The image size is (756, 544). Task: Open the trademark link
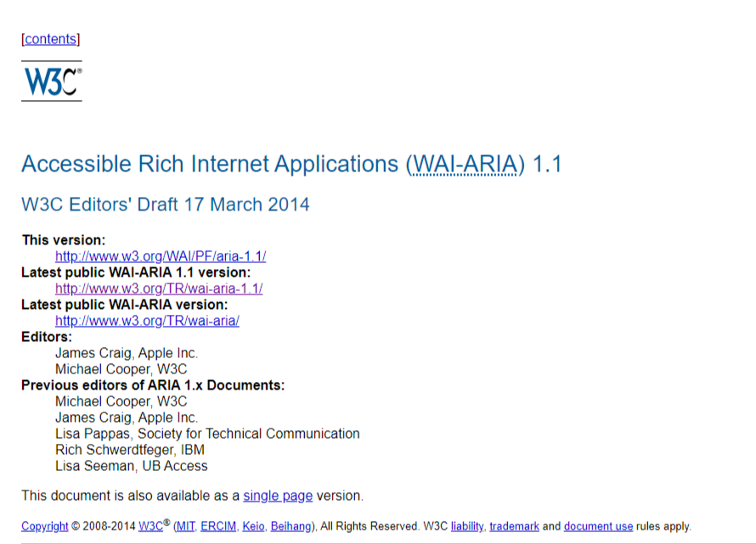pos(514,527)
